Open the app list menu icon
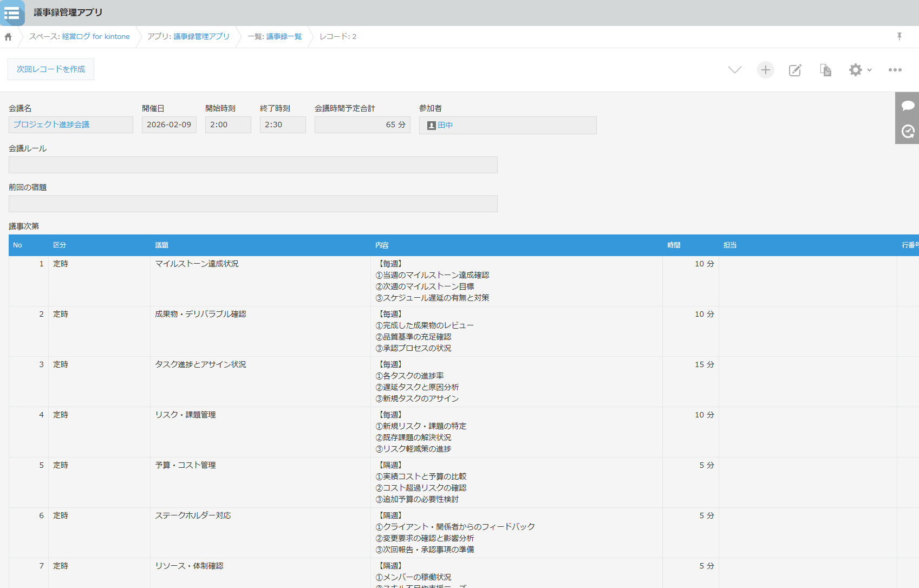This screenshot has height=588, width=919. [12, 12]
